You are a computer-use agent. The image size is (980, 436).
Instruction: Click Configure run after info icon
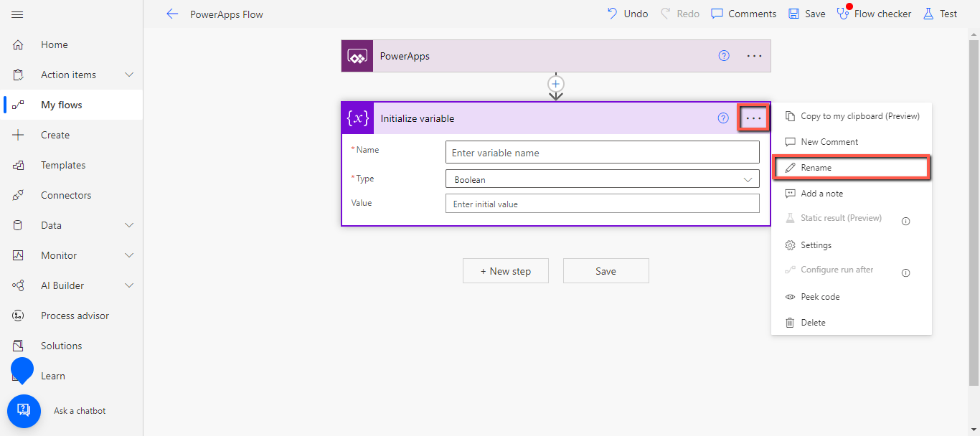click(905, 273)
